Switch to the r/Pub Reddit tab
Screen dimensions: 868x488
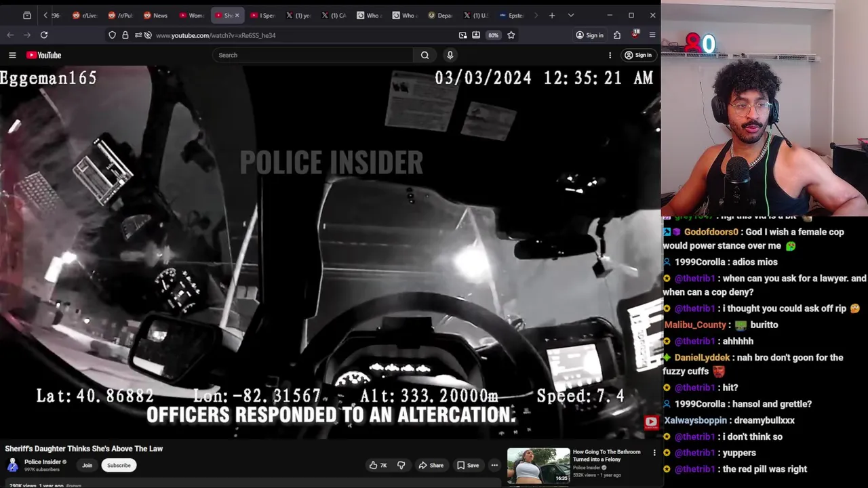pos(120,15)
